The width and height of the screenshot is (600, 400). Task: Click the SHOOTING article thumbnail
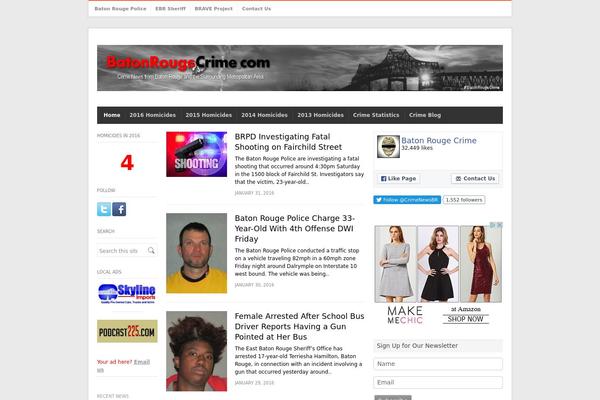click(x=196, y=154)
